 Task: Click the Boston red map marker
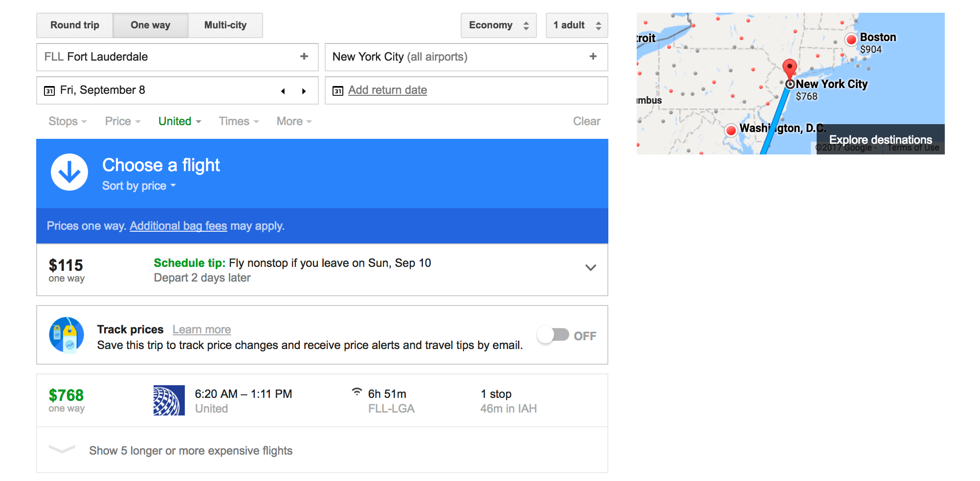pyautogui.click(x=851, y=40)
